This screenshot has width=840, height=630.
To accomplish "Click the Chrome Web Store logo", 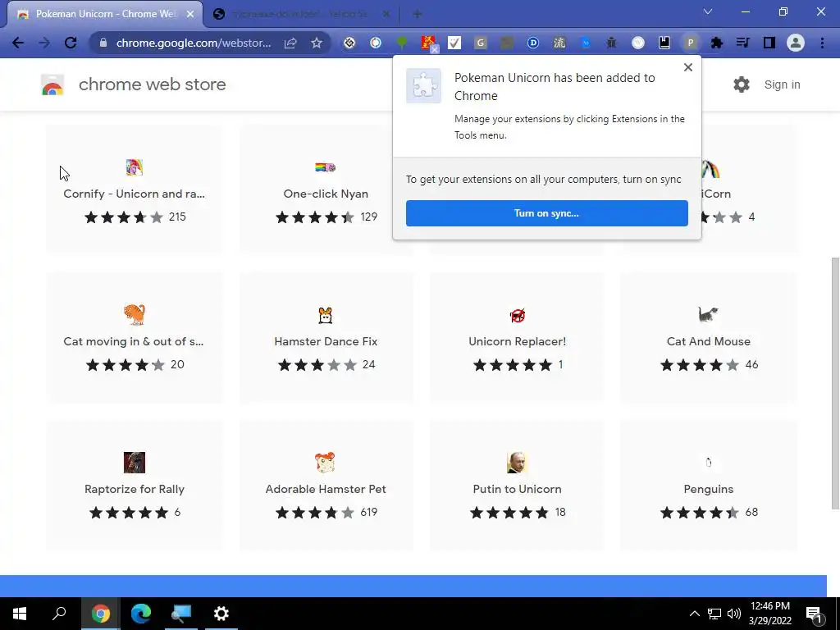I will click(52, 84).
